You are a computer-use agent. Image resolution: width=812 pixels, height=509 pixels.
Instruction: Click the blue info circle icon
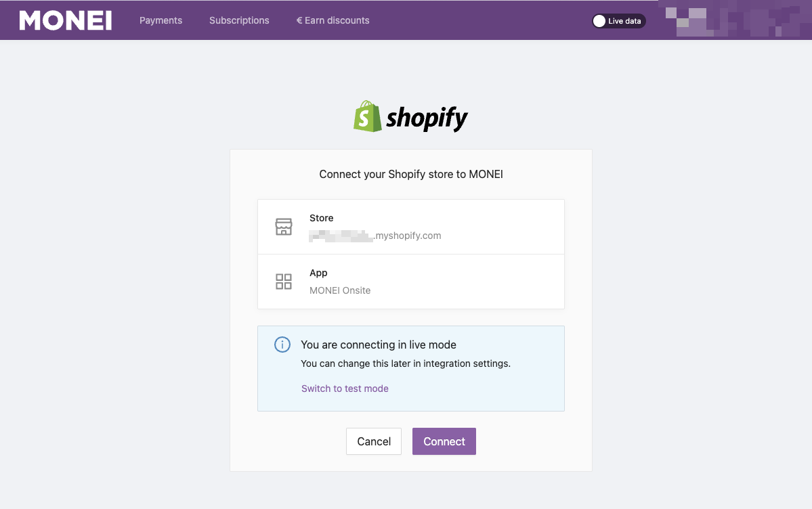282,345
